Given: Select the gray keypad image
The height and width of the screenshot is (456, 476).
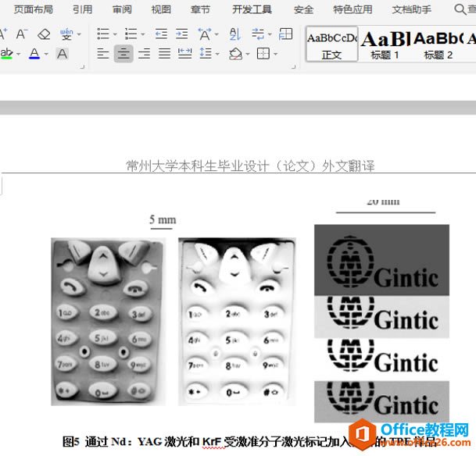Looking at the screenshot, I should [108, 322].
